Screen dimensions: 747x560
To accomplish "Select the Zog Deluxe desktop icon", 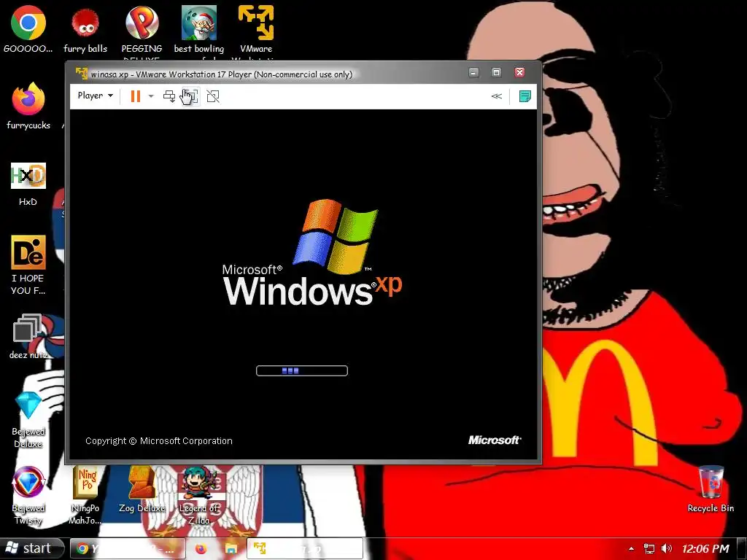I will click(142, 491).
